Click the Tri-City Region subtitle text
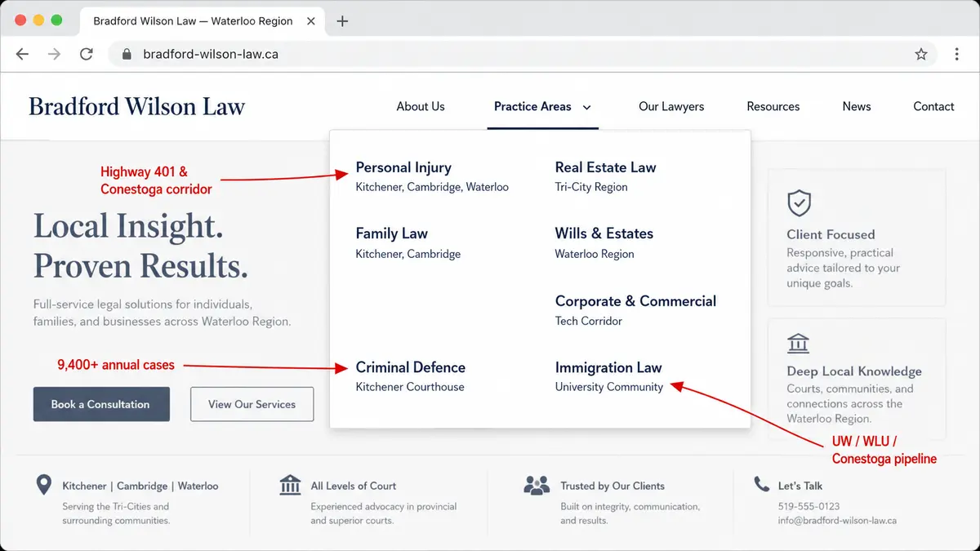Image resolution: width=980 pixels, height=551 pixels. pos(591,187)
